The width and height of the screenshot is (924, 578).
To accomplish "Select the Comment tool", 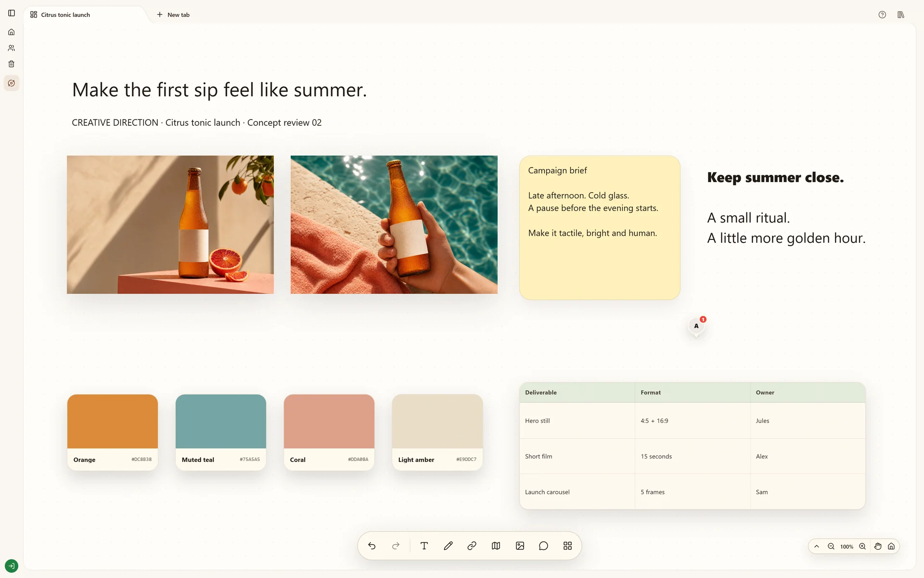I will tap(543, 546).
